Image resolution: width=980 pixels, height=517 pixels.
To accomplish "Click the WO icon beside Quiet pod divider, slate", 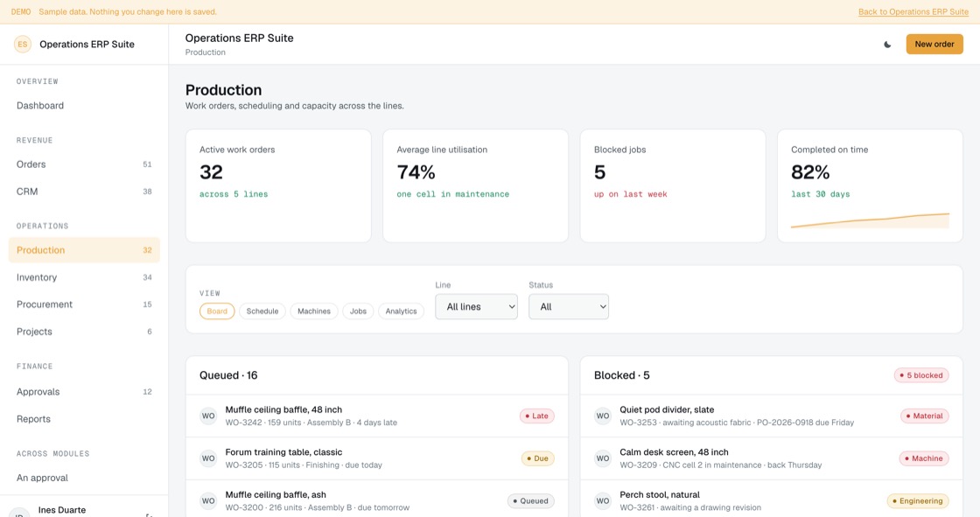I will tap(603, 416).
